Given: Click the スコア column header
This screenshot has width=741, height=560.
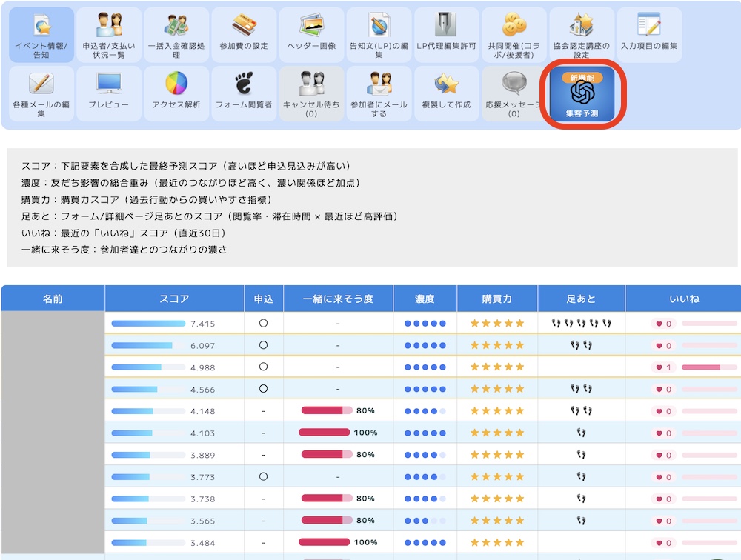Looking at the screenshot, I should [x=174, y=299].
